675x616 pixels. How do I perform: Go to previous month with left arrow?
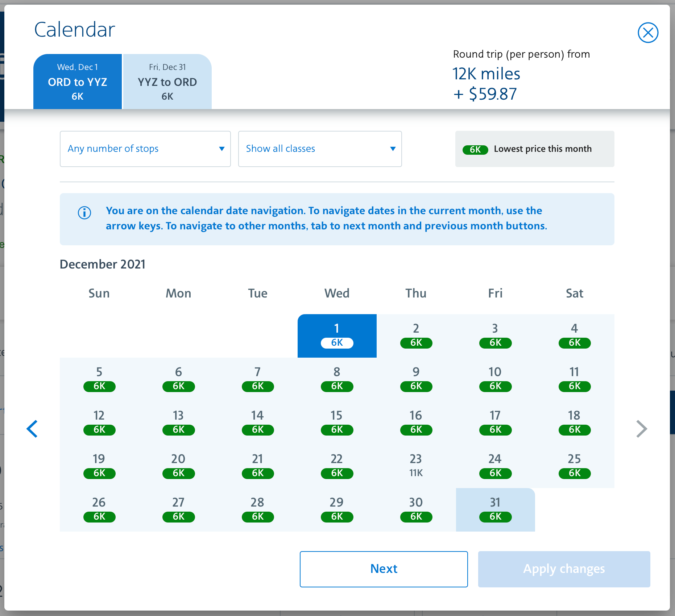(32, 429)
